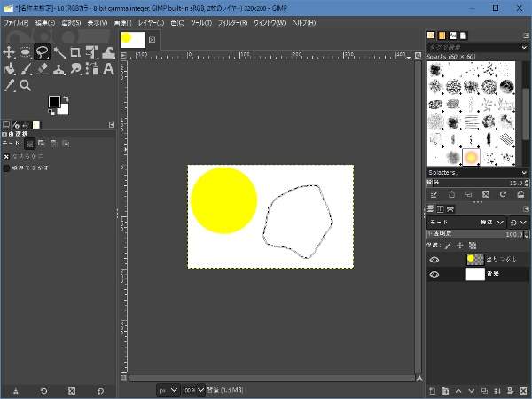Select the Fuzzy Select magic wand tool
This screenshot has height=399, width=532.
coord(59,52)
